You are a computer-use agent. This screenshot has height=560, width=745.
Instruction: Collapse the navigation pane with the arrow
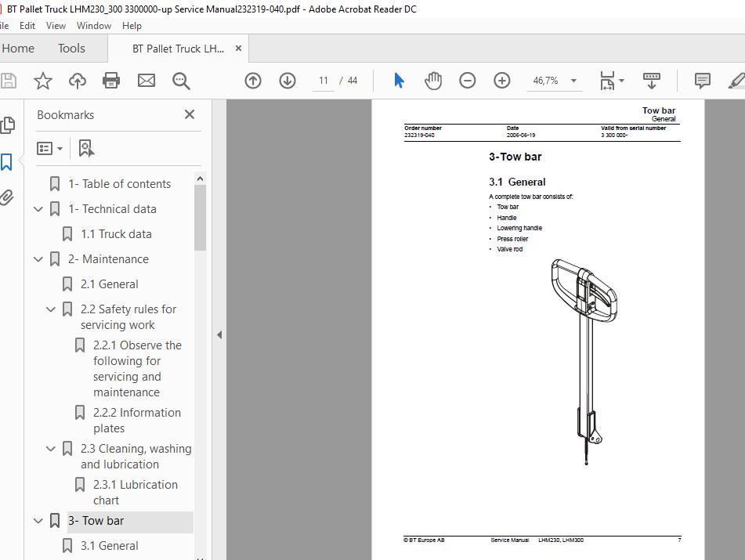point(219,335)
